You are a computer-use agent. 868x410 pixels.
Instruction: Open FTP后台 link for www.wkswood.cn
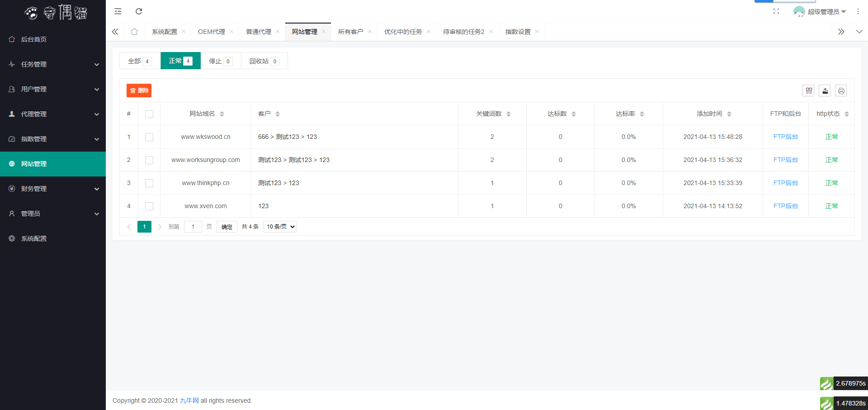pos(786,137)
